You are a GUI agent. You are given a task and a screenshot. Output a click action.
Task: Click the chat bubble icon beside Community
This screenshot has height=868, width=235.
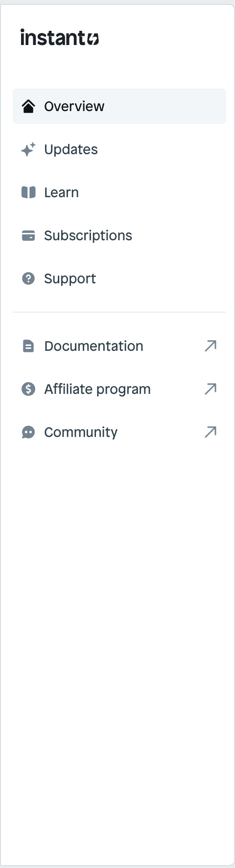pyautogui.click(x=28, y=432)
